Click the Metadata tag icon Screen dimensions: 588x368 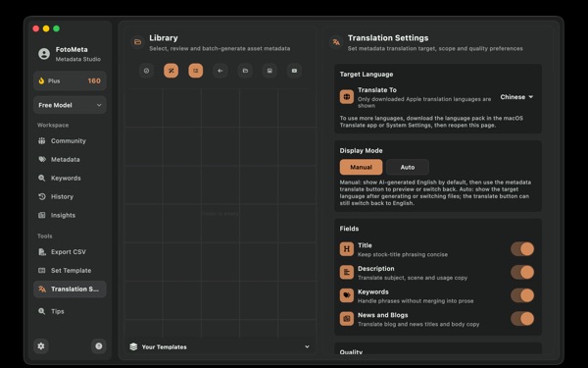(x=41, y=159)
